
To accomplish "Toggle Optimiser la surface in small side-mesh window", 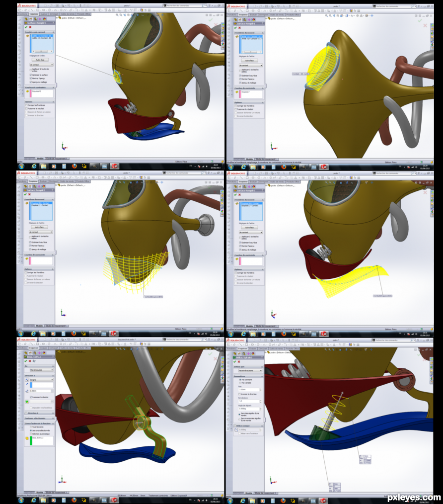I will pyautogui.click(x=31, y=75).
